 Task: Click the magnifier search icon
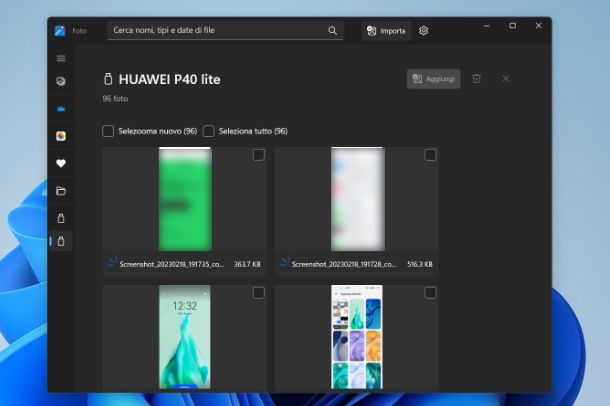click(x=332, y=30)
